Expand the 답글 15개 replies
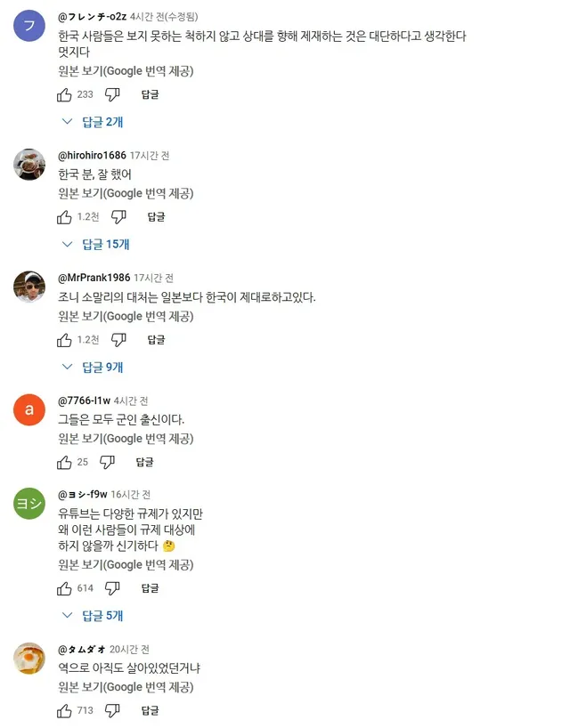The height and width of the screenshot is (728, 570). click(x=96, y=245)
